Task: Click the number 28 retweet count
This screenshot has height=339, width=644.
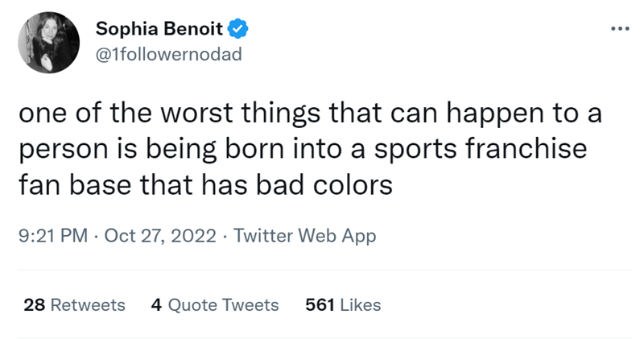Action: click(x=33, y=305)
